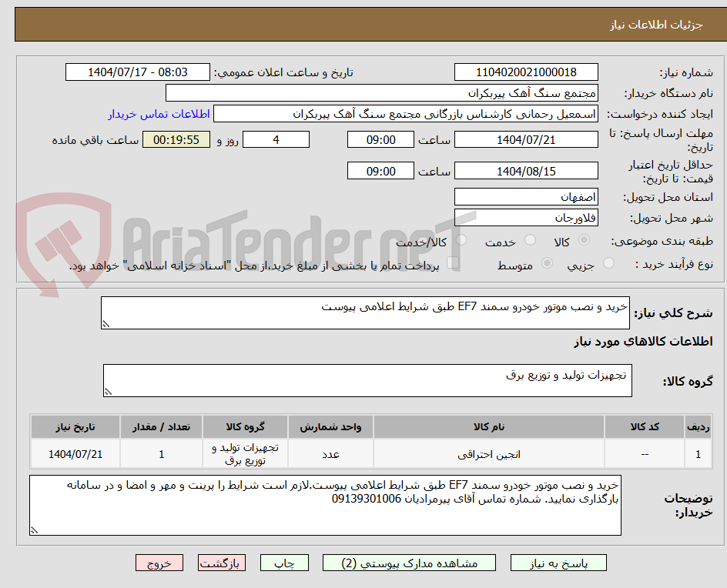This screenshot has height=588, width=727.
Task: Click the چاپ button to print
Action: pos(284,563)
